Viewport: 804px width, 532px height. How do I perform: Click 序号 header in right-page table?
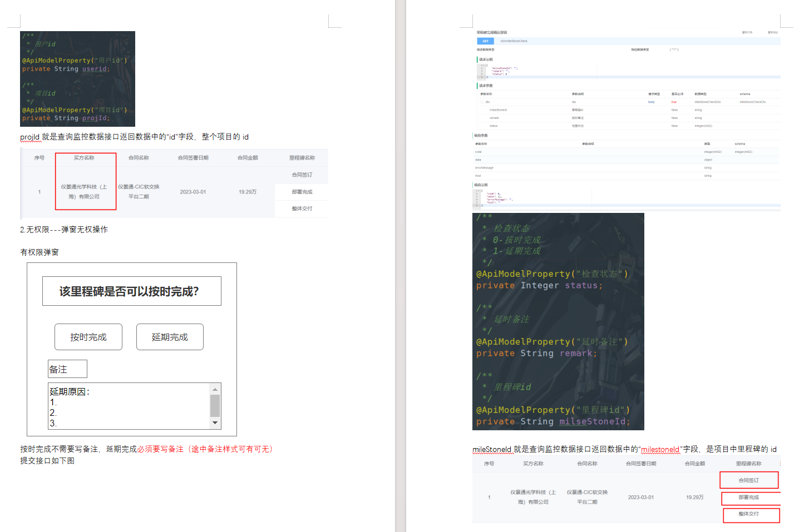(489, 464)
